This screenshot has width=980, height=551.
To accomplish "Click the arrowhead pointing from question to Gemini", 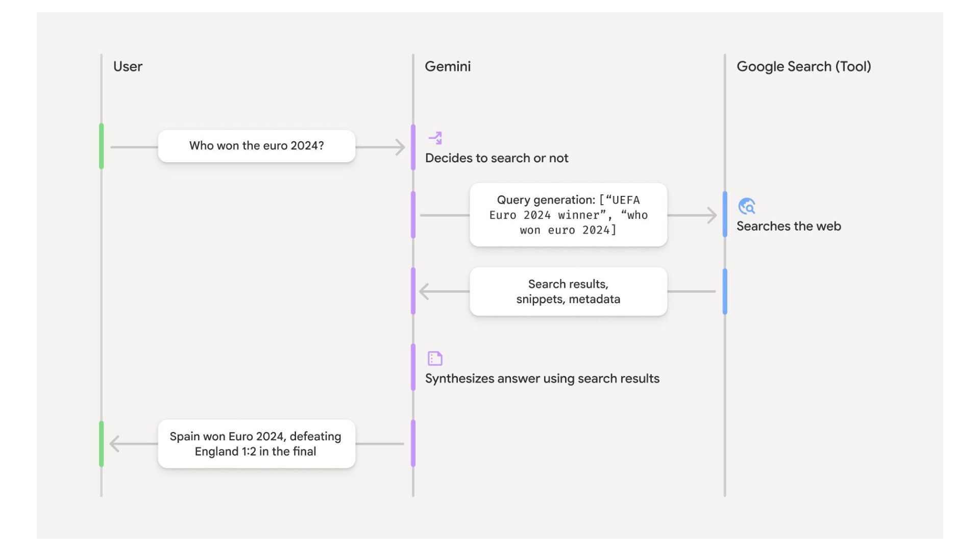I will click(x=400, y=147).
